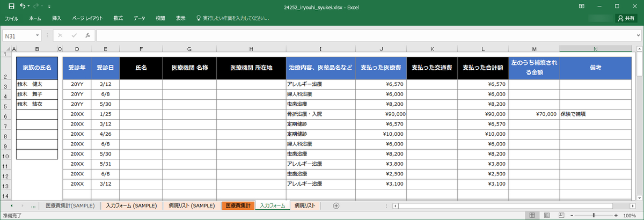Open Ribbon Display Options icon

click(x=582, y=6)
